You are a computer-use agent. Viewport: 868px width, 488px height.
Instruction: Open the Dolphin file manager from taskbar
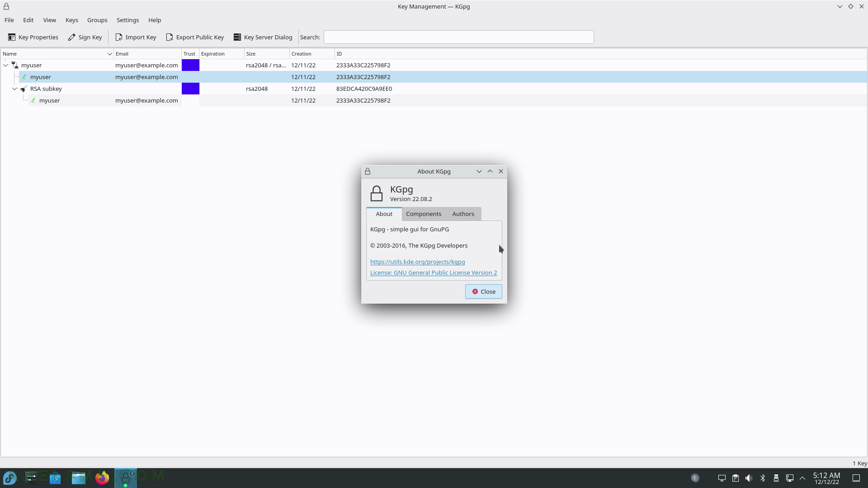(x=79, y=478)
